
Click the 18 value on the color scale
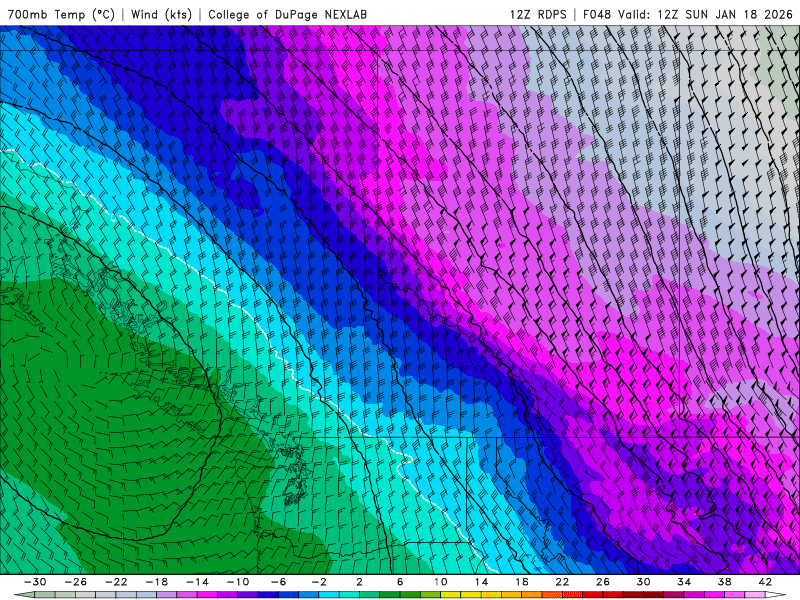coord(522,582)
